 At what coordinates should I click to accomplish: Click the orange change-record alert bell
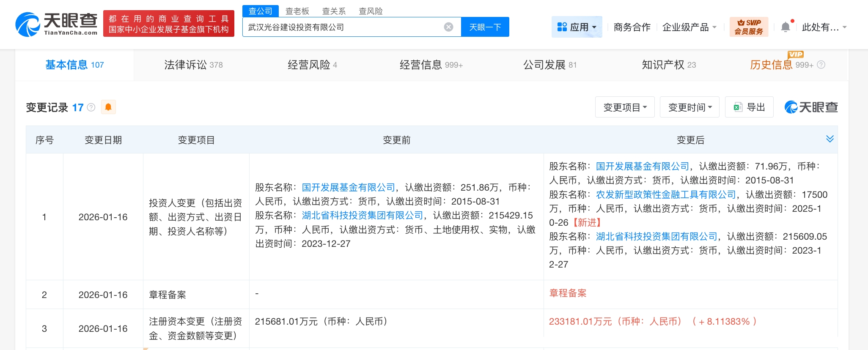tap(108, 107)
